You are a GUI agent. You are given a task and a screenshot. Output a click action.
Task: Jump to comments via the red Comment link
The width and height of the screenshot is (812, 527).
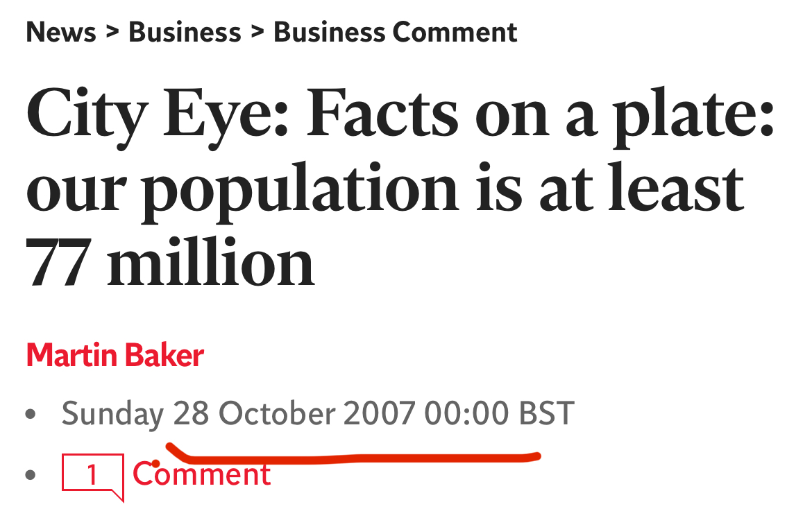(201, 474)
